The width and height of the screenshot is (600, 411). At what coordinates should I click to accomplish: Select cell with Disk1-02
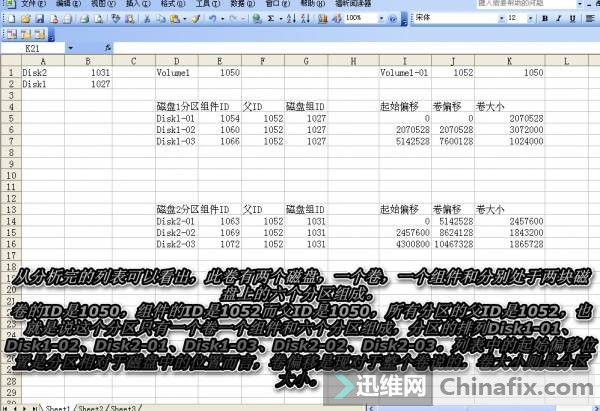coord(177,130)
